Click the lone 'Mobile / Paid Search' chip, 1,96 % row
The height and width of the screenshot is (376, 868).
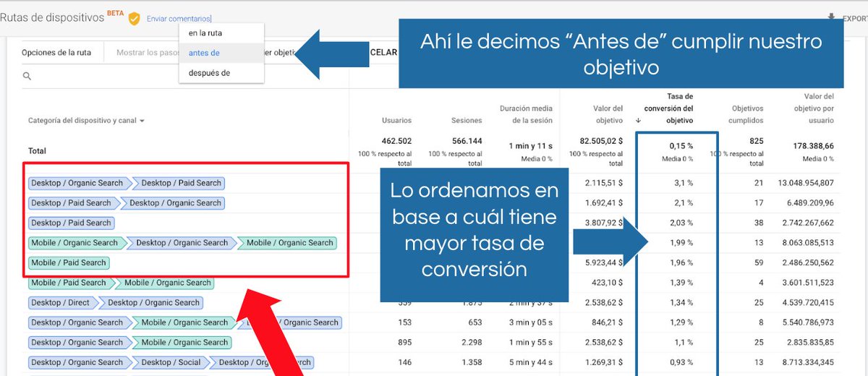[x=69, y=262]
